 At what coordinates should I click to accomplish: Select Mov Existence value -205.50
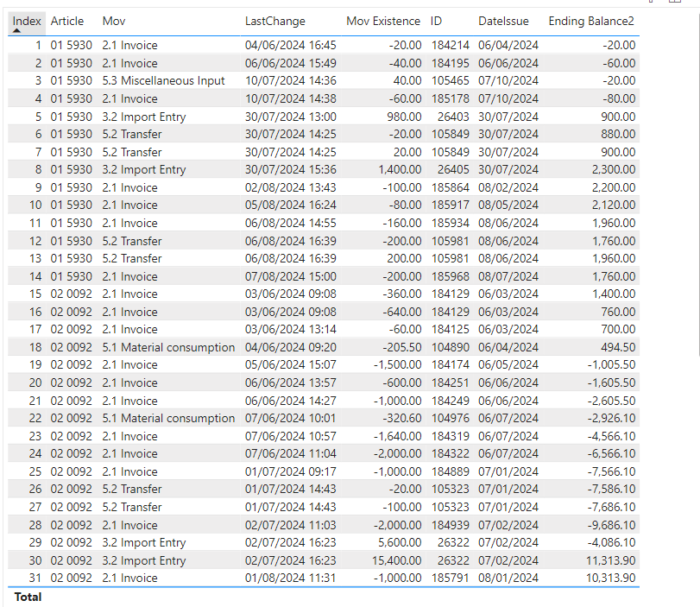401,347
